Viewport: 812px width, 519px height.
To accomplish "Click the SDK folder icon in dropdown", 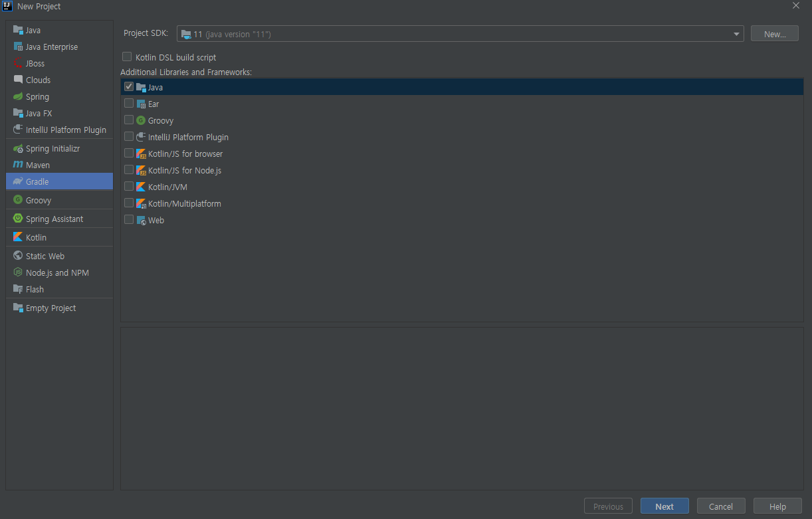I will tap(186, 34).
